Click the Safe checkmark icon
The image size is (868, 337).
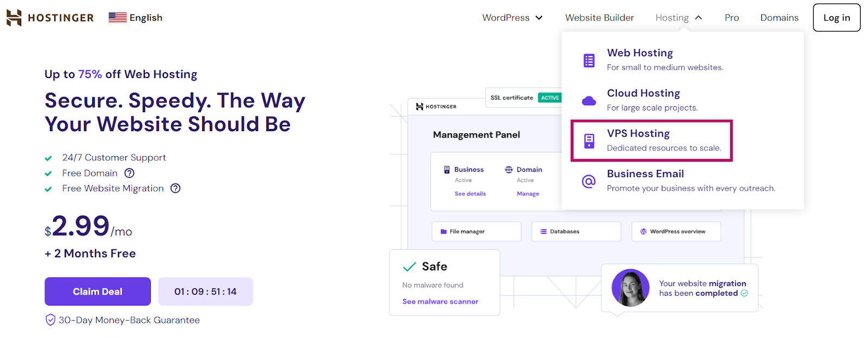(410, 267)
